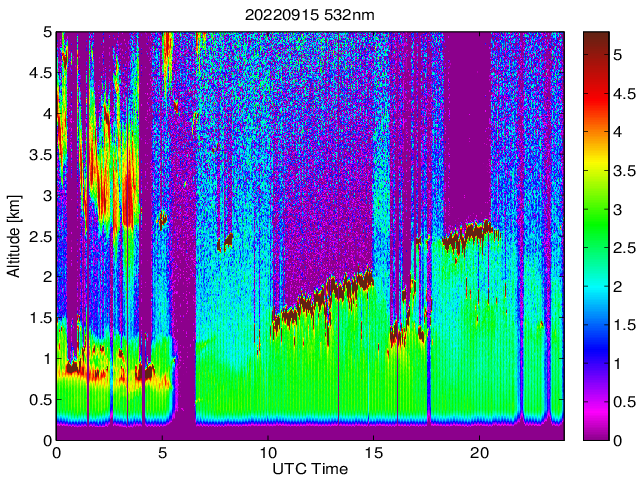Pick the yellow band in the colorbar
Viewport: 640px width, 480px height.
[x=596, y=160]
